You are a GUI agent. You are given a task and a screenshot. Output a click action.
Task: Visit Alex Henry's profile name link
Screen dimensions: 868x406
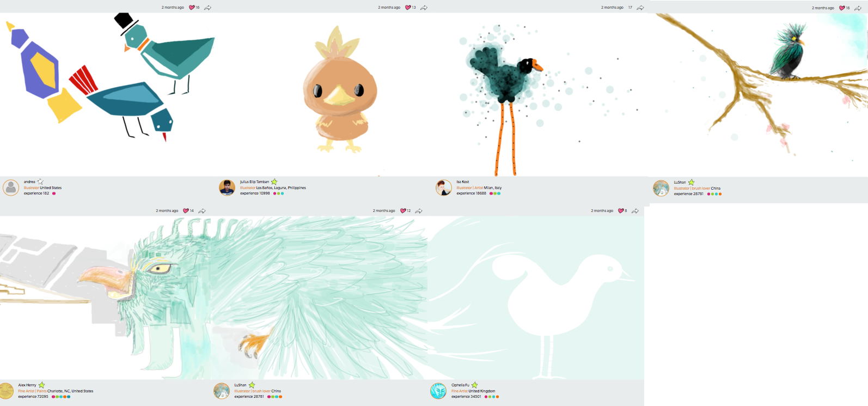tap(27, 385)
